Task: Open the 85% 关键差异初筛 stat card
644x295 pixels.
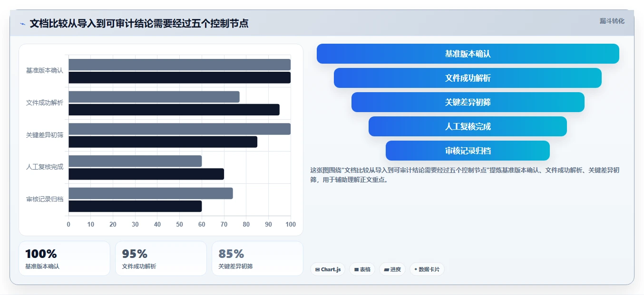Action: pos(257,258)
